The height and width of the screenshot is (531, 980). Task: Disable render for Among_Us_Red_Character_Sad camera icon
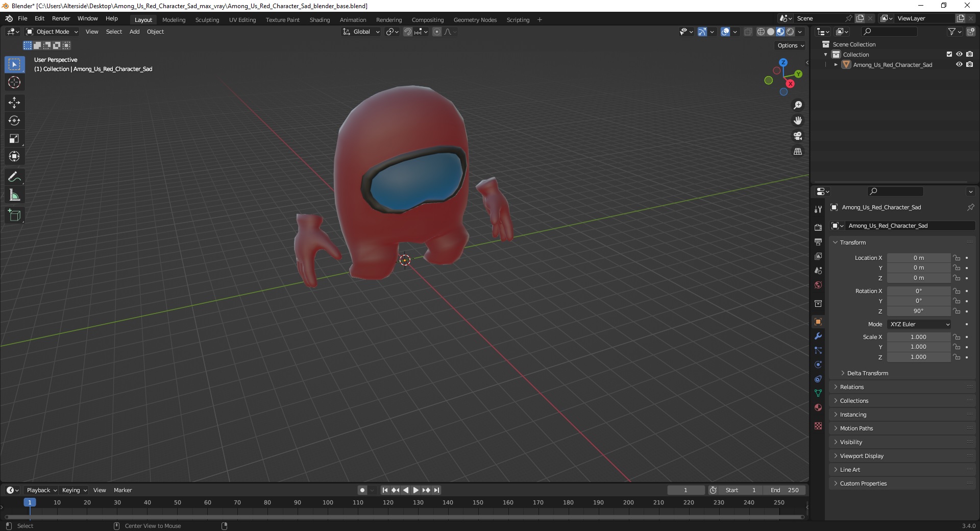pos(969,65)
